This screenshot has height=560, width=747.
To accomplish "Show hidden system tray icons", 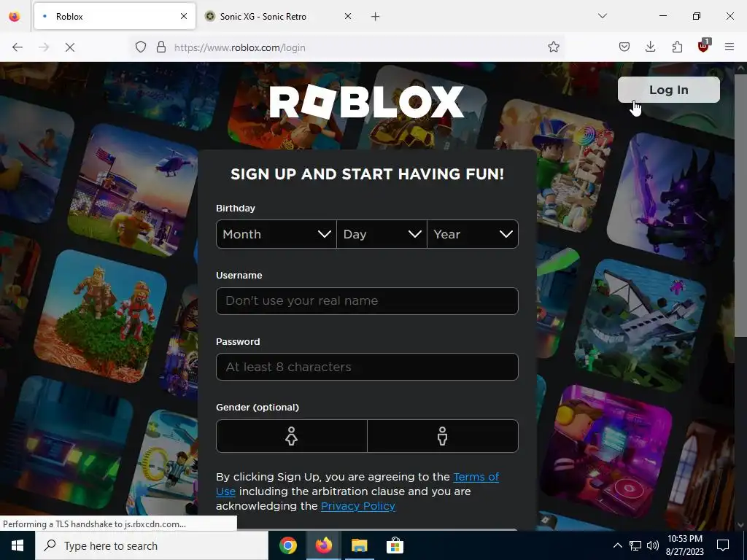I will click(x=617, y=545).
